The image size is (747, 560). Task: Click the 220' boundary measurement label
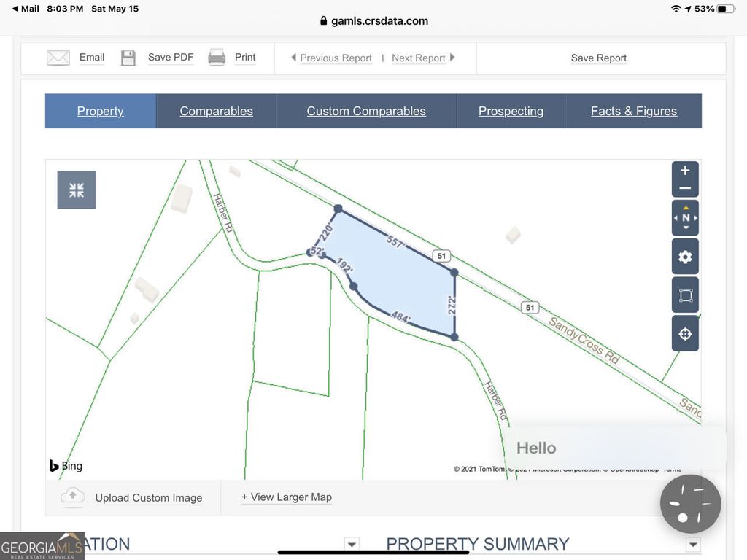326,233
